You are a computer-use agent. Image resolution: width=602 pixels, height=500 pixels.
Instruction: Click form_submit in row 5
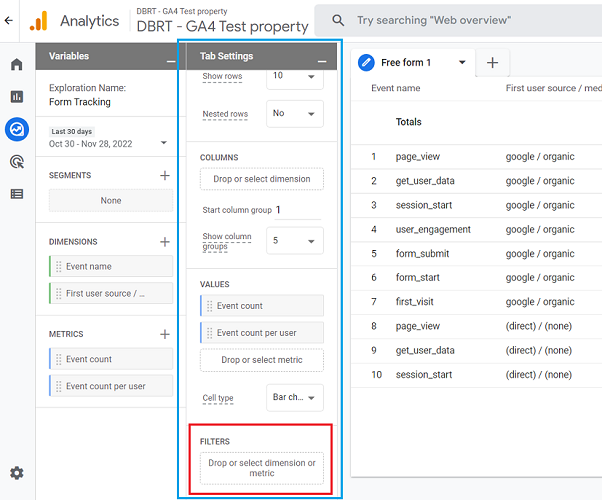422,253
